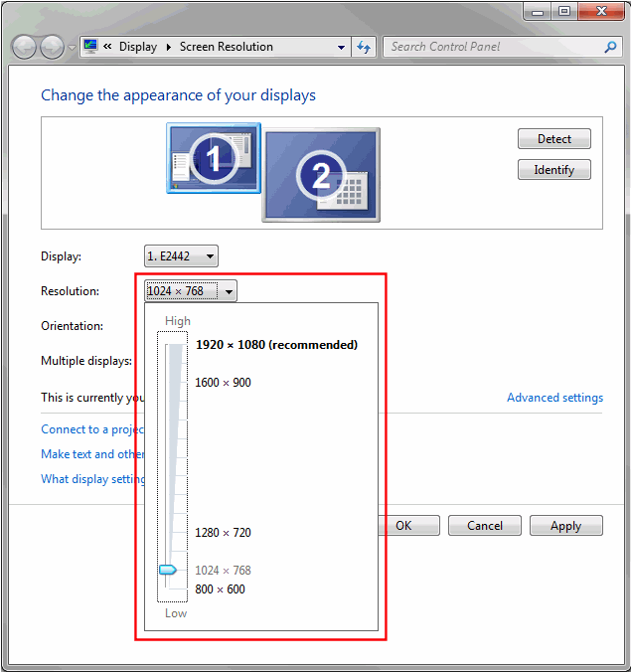Viewport: 631px width, 672px height.
Task: Click the blue resolution slider thumb
Action: 168,570
